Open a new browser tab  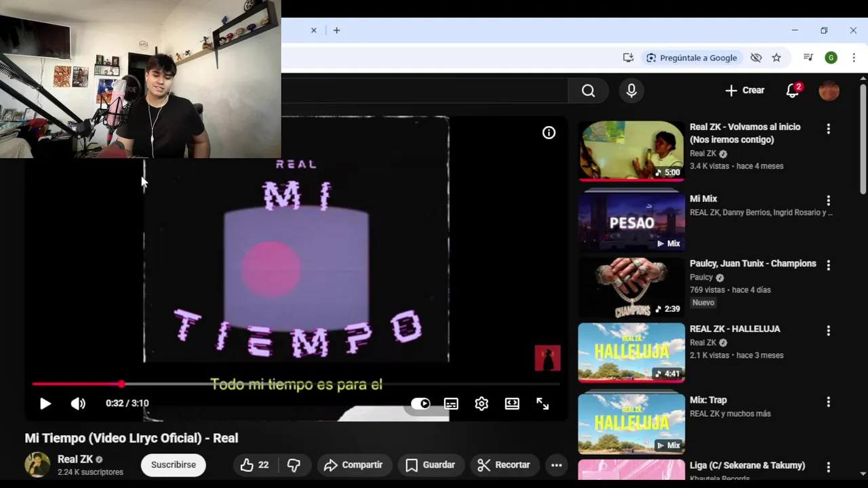pyautogui.click(x=336, y=30)
